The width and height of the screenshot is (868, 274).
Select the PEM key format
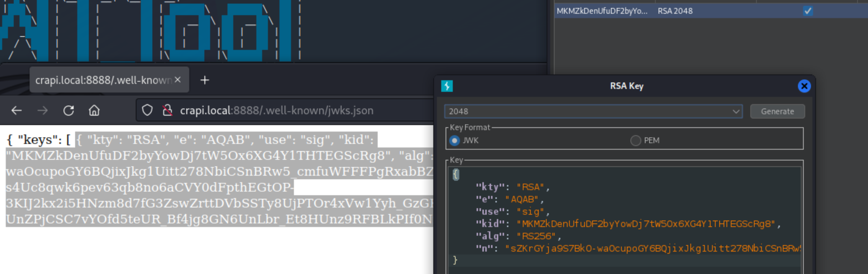pyautogui.click(x=635, y=140)
